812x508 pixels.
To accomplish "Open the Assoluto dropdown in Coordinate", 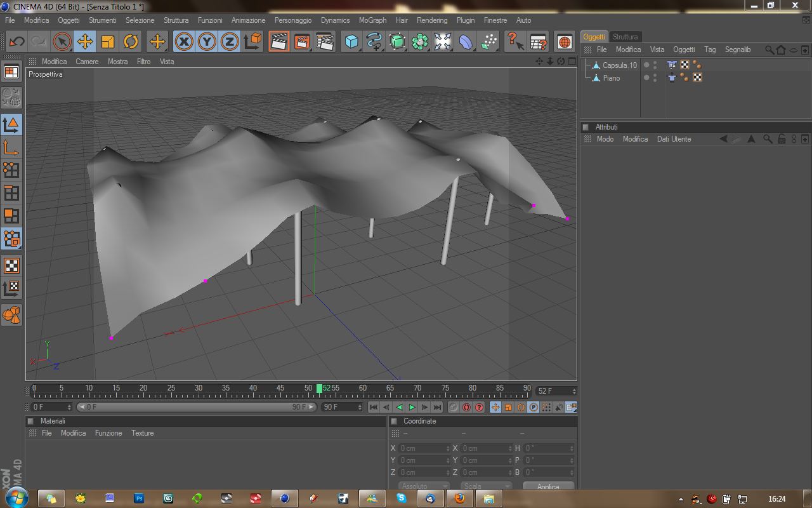I will point(424,486).
